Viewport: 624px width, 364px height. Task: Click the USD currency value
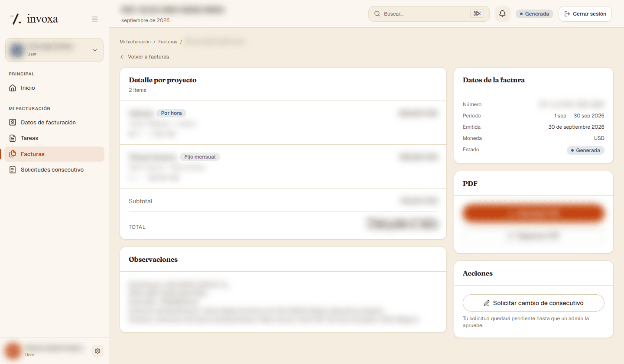599,138
